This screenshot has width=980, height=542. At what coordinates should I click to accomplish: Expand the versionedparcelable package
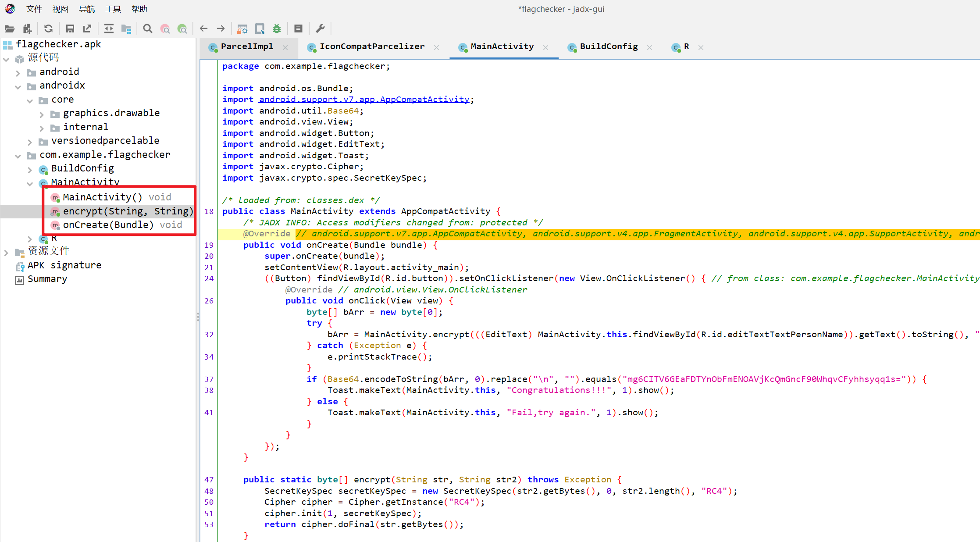pos(30,142)
